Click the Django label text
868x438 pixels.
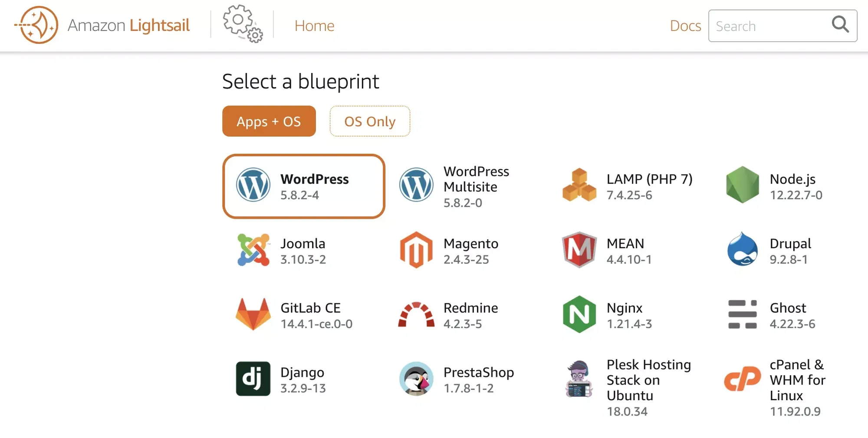click(x=302, y=372)
